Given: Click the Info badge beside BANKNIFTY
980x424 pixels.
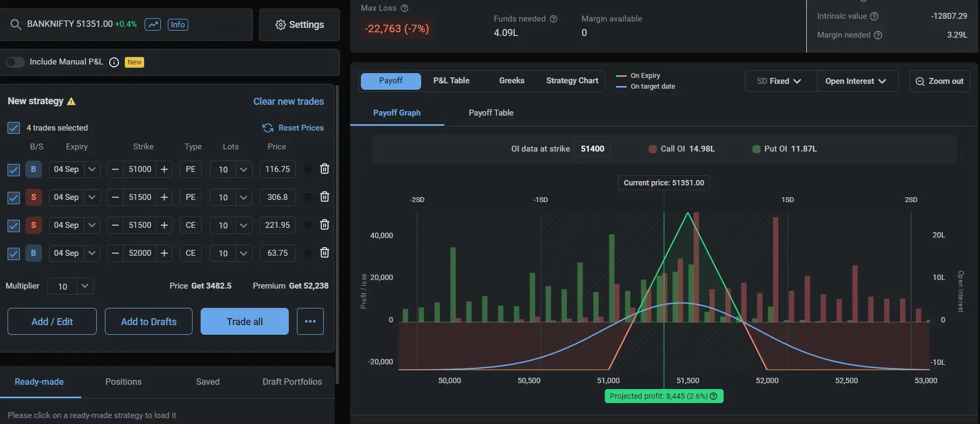Looking at the screenshot, I should [178, 24].
